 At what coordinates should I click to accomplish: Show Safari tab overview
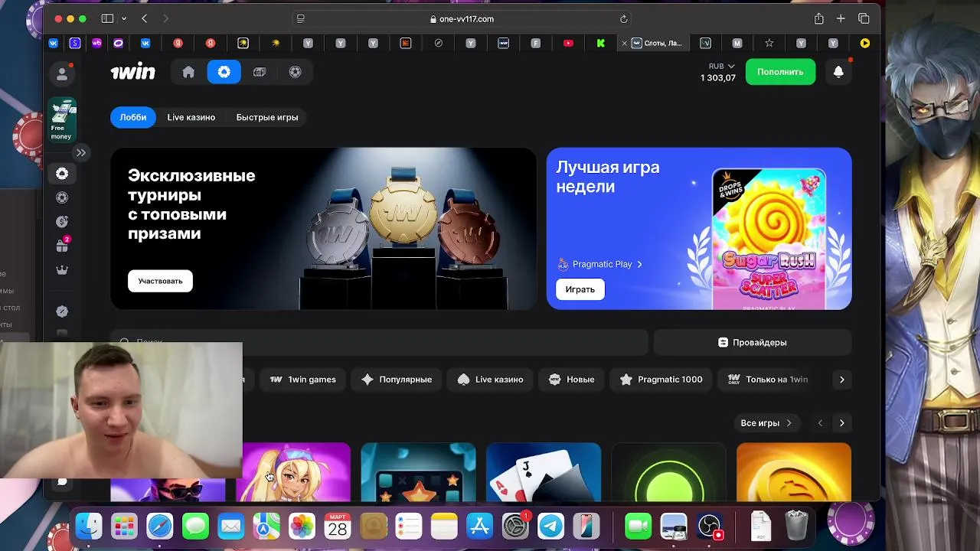(864, 18)
